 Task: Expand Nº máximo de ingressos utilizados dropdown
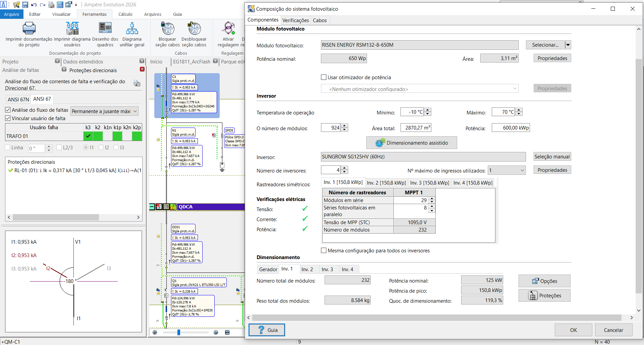(x=506, y=170)
